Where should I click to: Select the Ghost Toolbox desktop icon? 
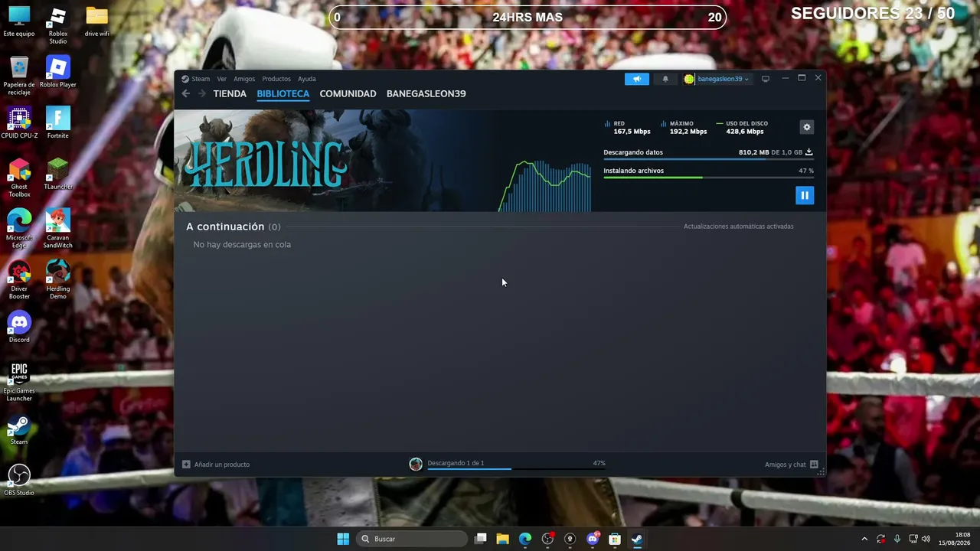(19, 178)
